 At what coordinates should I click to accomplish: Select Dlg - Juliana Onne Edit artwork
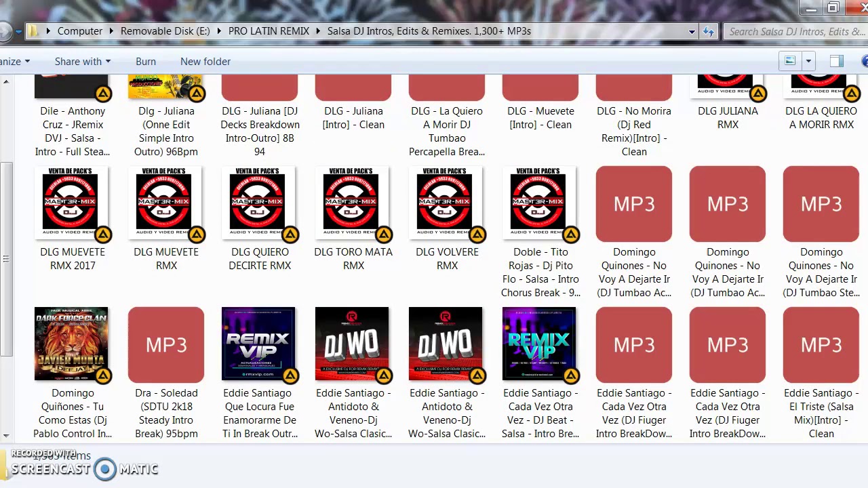pos(166,89)
